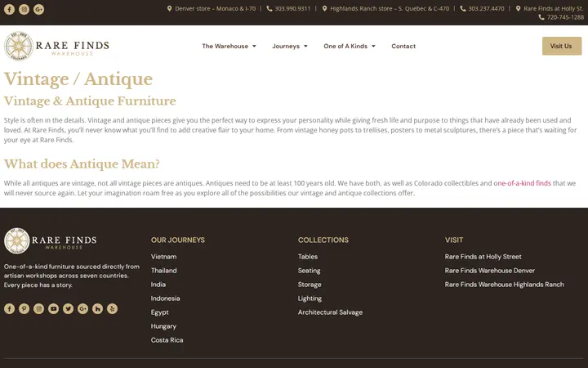Click the phone icon beside 303.990.9311
Screen dimensions: 588x368
tap(269, 8)
